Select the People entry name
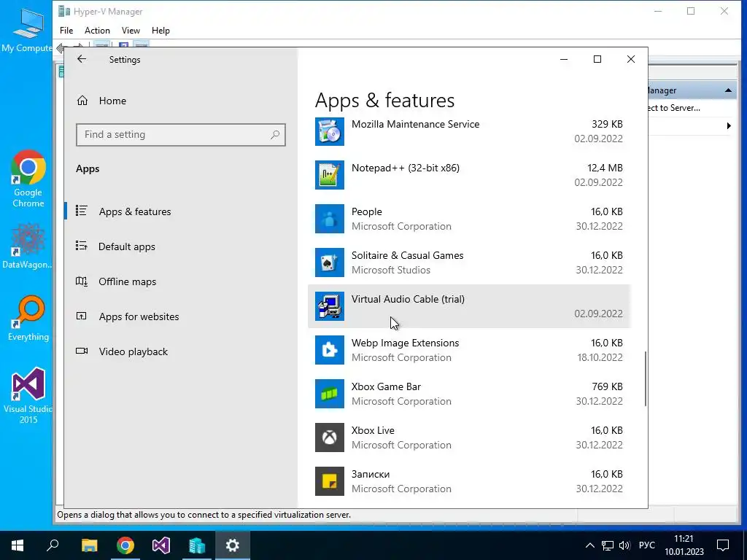 [366, 211]
